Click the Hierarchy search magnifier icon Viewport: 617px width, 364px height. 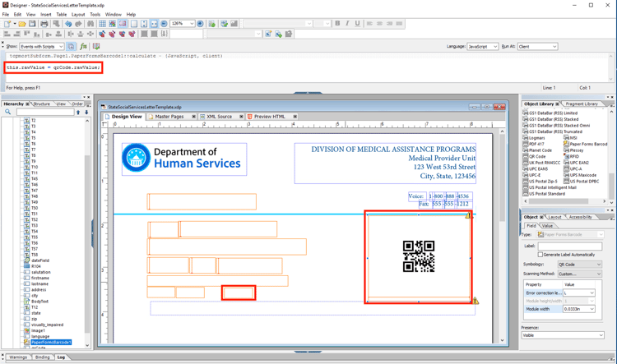tap(8, 112)
